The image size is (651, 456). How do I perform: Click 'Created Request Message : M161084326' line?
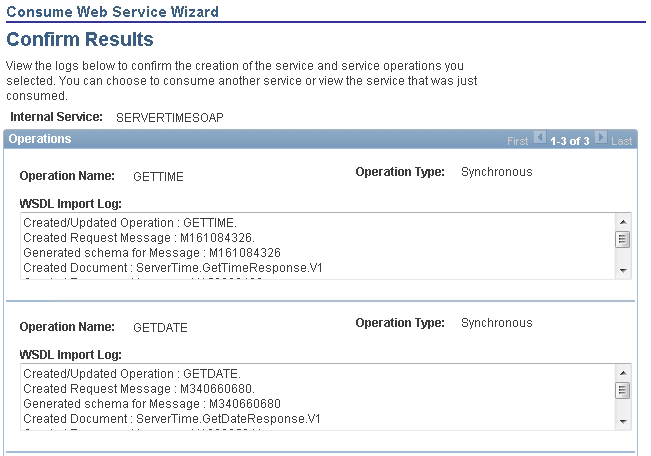tap(139, 238)
